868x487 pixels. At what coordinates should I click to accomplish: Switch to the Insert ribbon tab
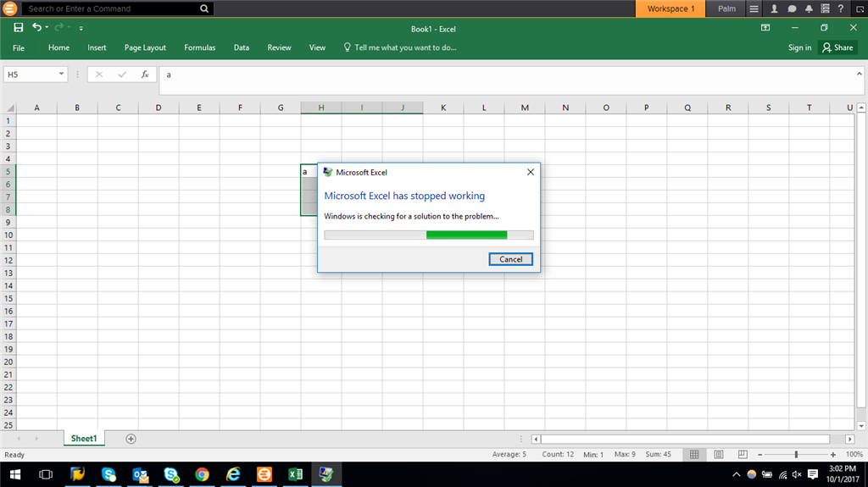point(97,47)
